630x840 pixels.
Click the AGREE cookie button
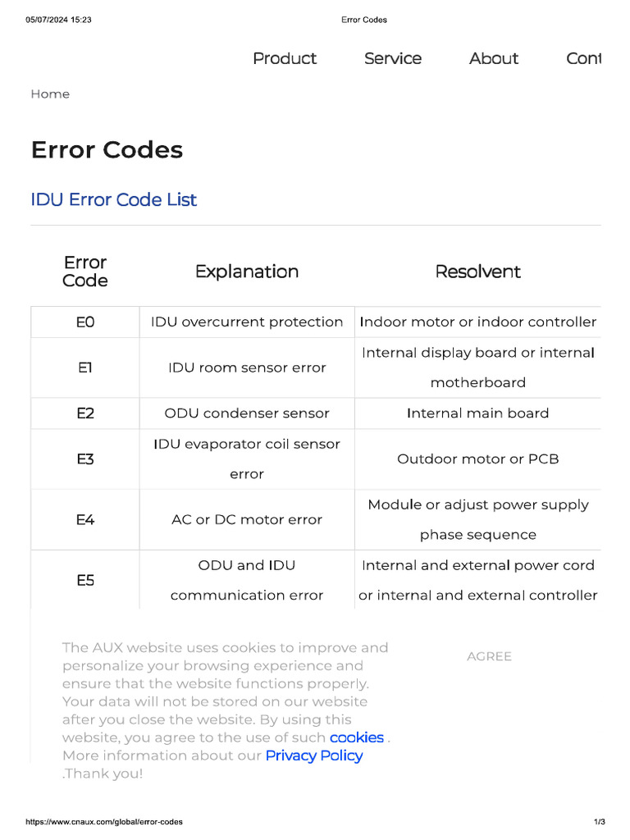pos(489,656)
